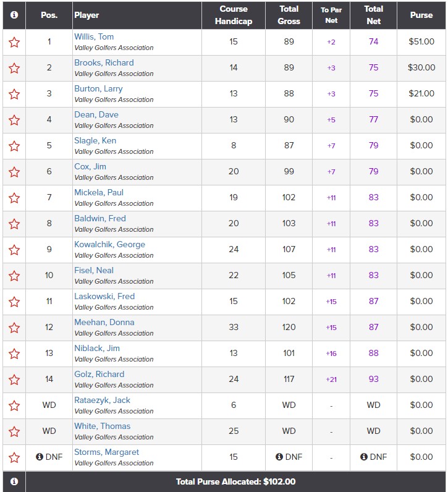
Task: Favorite Tom Willis with the star icon
Action: (14, 42)
